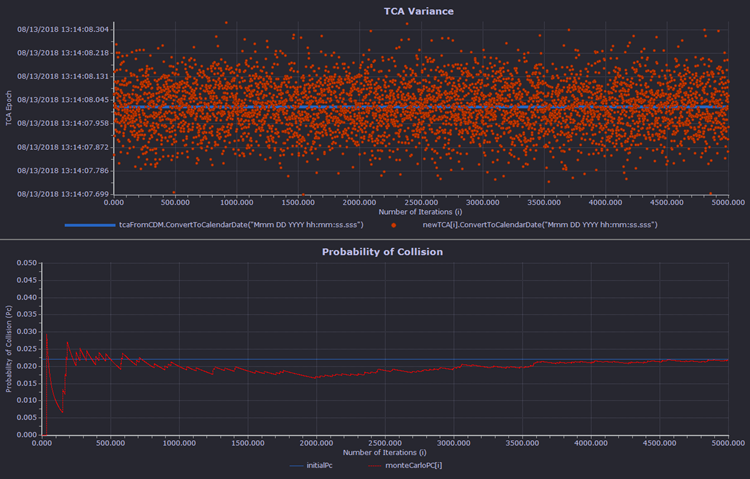
Task: Click 4000.000 tick on TCA Variance x-axis
Action: (606, 202)
